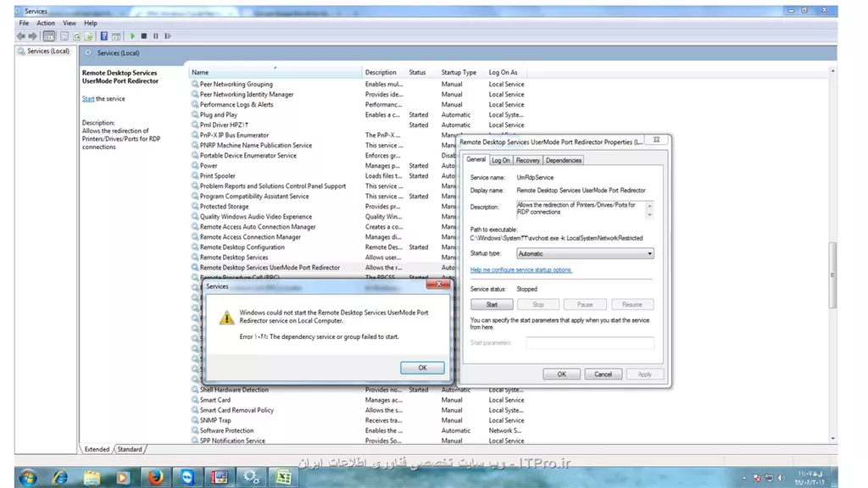Switch to the Extended view tab
This screenshot has width=868, height=488.
(x=97, y=449)
